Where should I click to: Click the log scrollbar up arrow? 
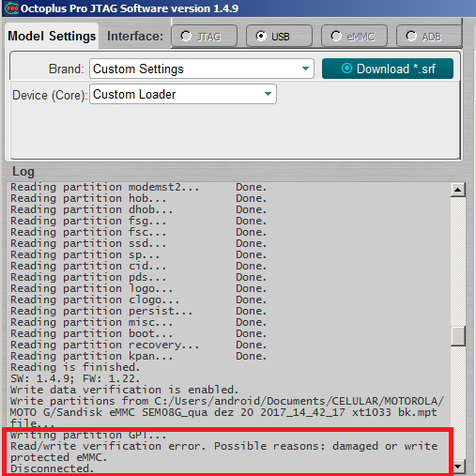457,190
